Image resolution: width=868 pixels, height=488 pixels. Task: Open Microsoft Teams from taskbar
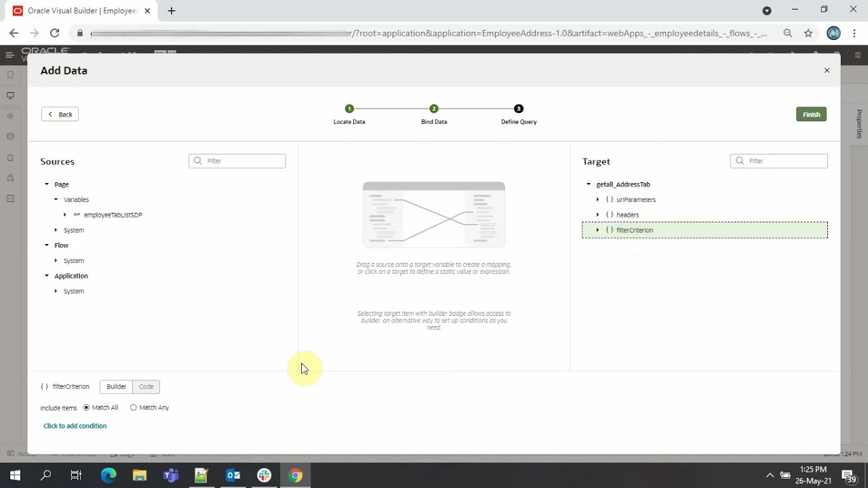170,475
